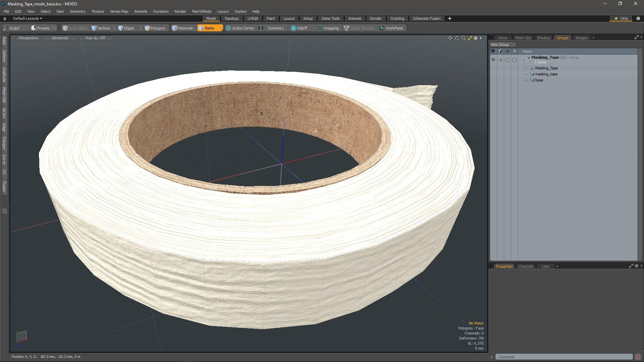Switch to the Schematic Fusion tab
This screenshot has height=362, width=644.
click(x=427, y=18)
